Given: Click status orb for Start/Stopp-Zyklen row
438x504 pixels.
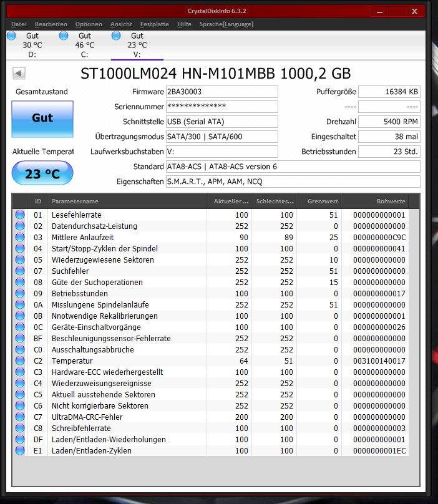Looking at the screenshot, I should click(20, 248).
